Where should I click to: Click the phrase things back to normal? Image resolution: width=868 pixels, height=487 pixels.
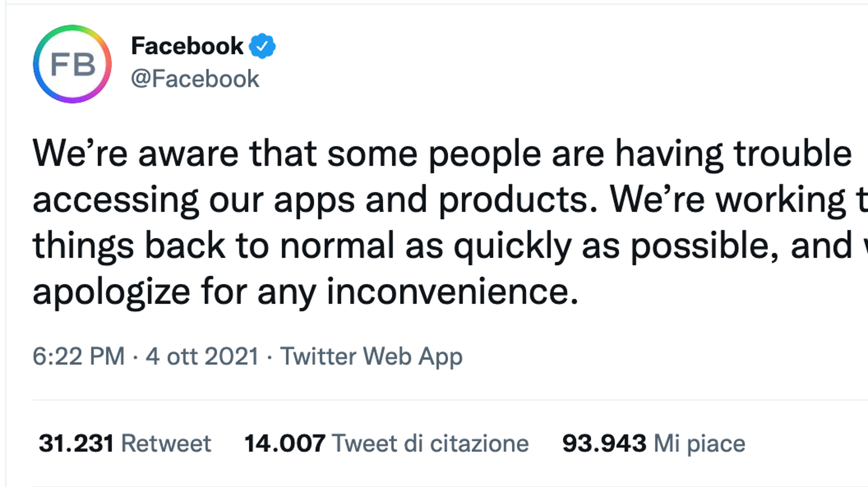[213, 245]
